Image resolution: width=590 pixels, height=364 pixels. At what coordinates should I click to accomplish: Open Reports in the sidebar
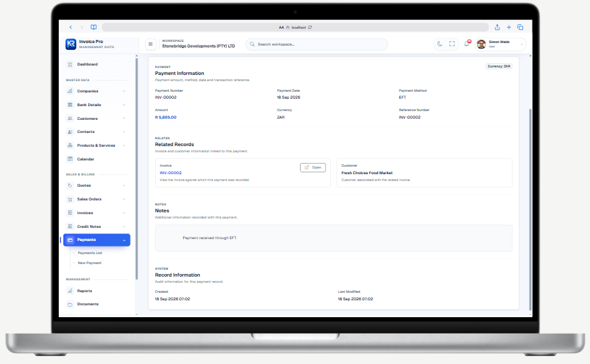(97, 291)
